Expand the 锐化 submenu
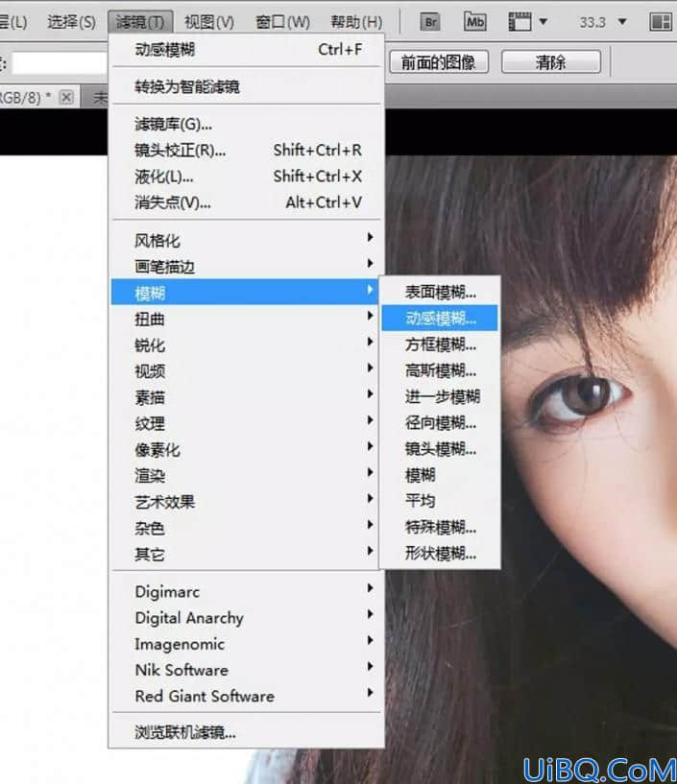The width and height of the screenshot is (677, 784). (x=247, y=345)
